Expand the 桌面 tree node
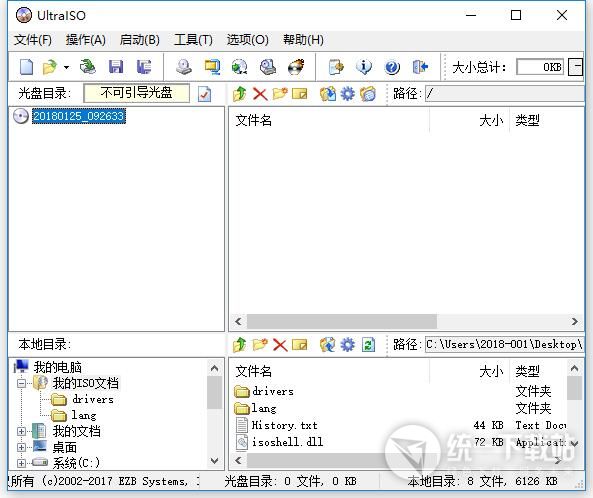 (22, 447)
